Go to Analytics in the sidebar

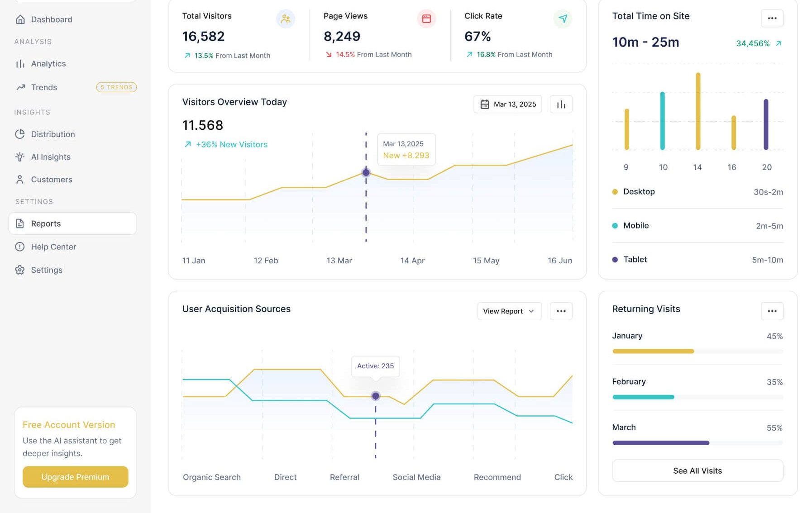48,64
